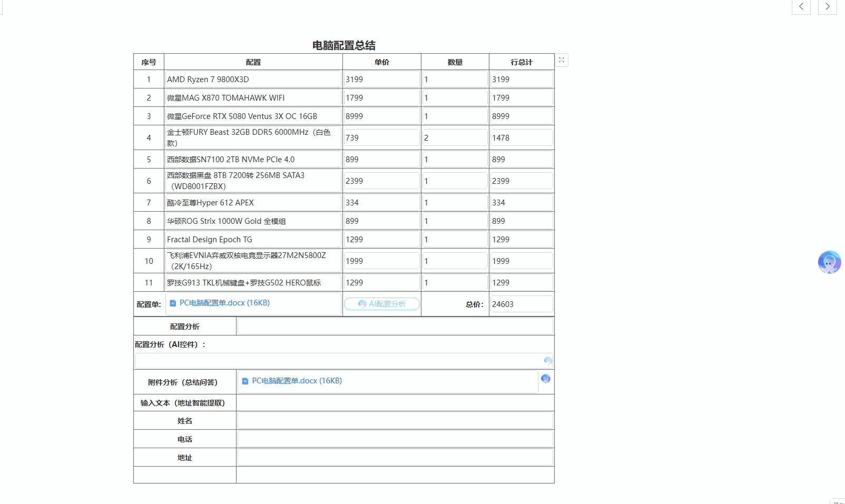
Task: Click the 单价 column header
Action: 382,62
